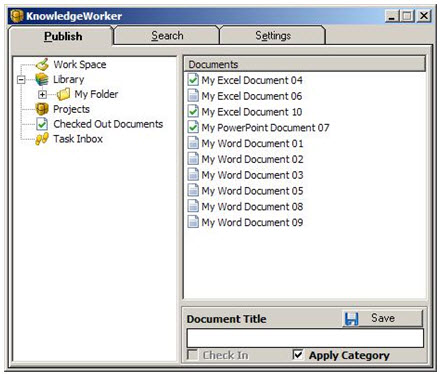Viewport: 440px width, 374px height.
Task: Select text "My Excel Document 10"
Action: (252, 112)
